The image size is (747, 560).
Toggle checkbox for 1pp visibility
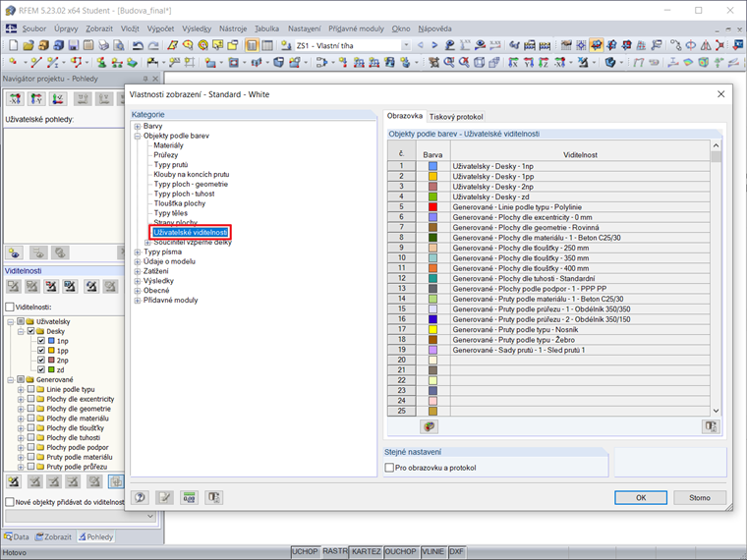[41, 351]
